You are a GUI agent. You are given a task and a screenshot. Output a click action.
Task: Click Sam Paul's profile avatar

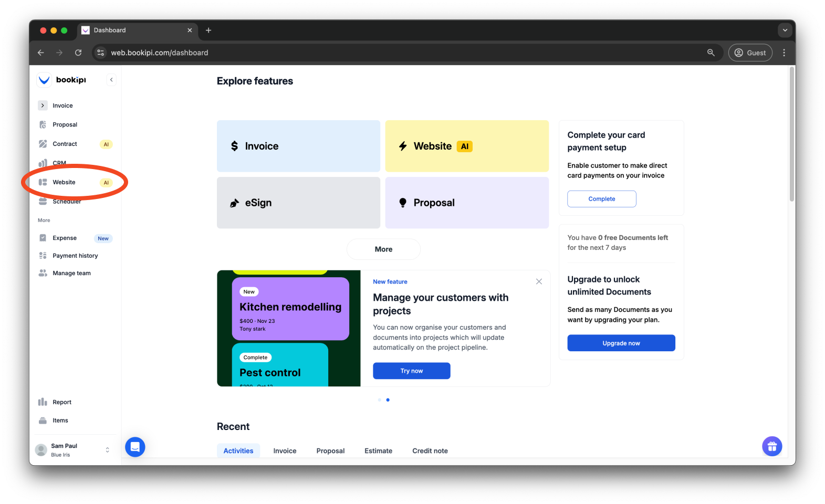point(41,450)
